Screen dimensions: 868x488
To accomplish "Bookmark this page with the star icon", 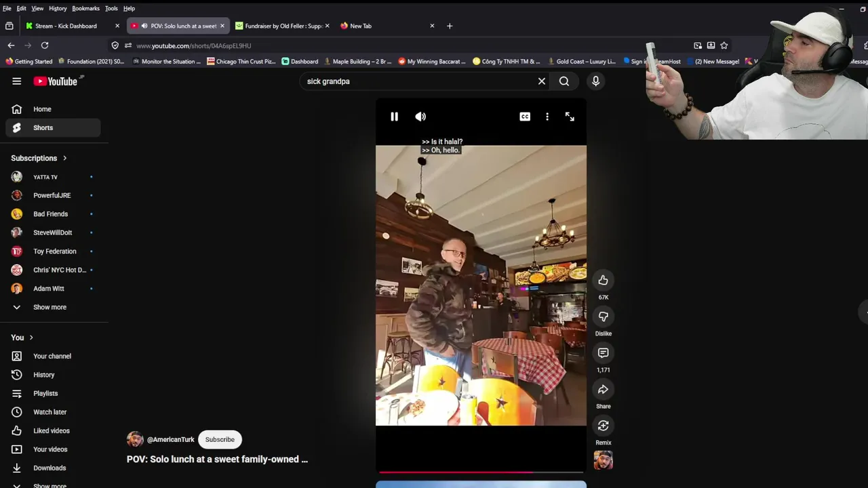I will click(x=724, y=45).
